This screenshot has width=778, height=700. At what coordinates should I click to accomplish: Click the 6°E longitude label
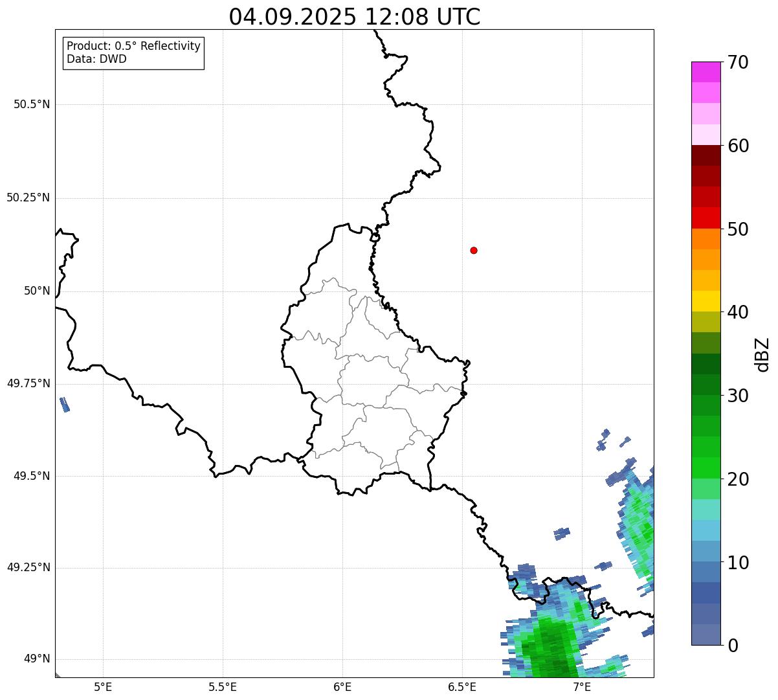[342, 686]
